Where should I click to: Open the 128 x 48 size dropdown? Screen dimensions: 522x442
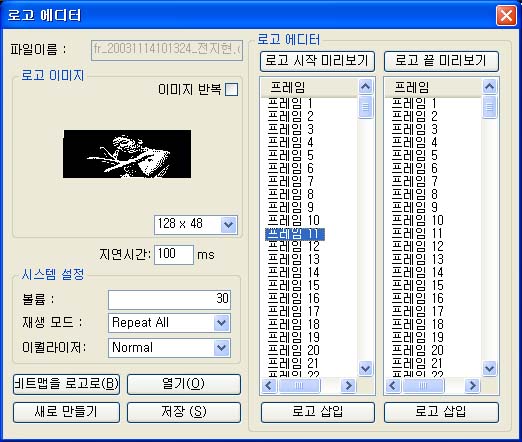click(x=229, y=225)
